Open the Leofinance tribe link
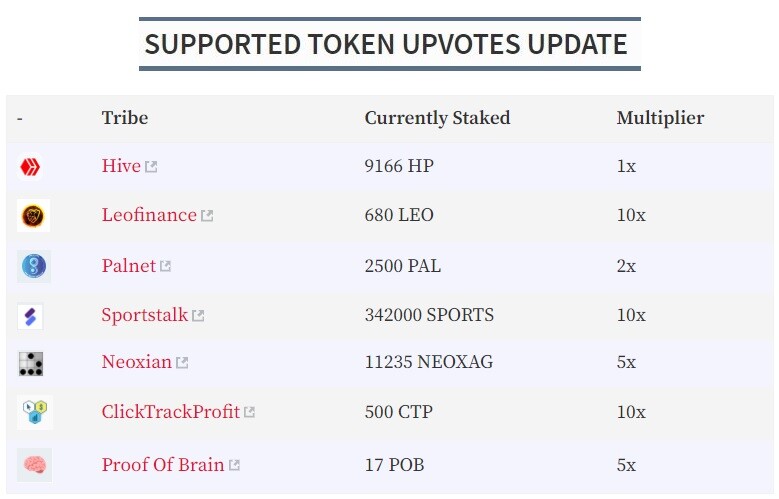Screen dimensions: 779x499 [149, 215]
